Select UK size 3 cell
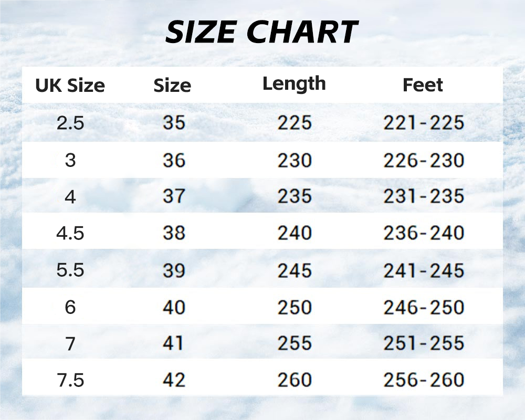 [70, 160]
